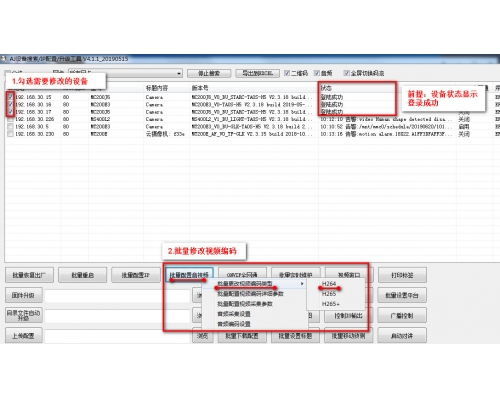500x400 pixels.
Task: Click the title cell 云摄像机
Action: click(x=165, y=134)
